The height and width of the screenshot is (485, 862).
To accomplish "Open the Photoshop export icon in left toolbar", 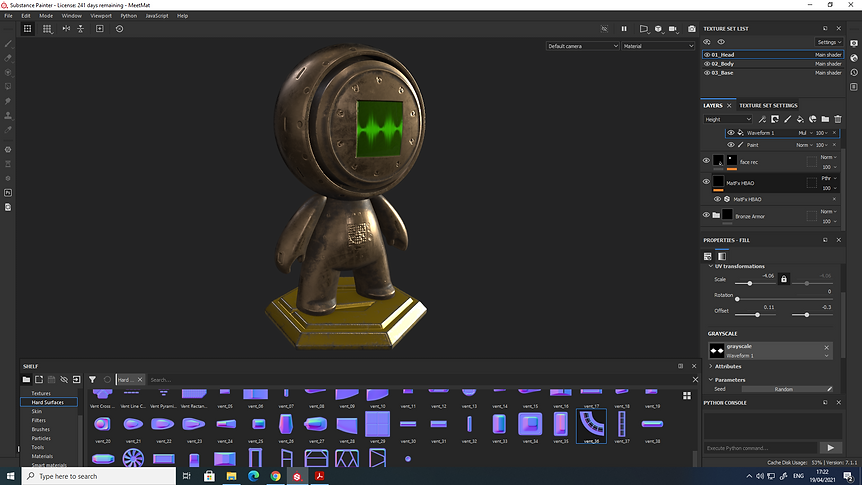I will pos(8,192).
